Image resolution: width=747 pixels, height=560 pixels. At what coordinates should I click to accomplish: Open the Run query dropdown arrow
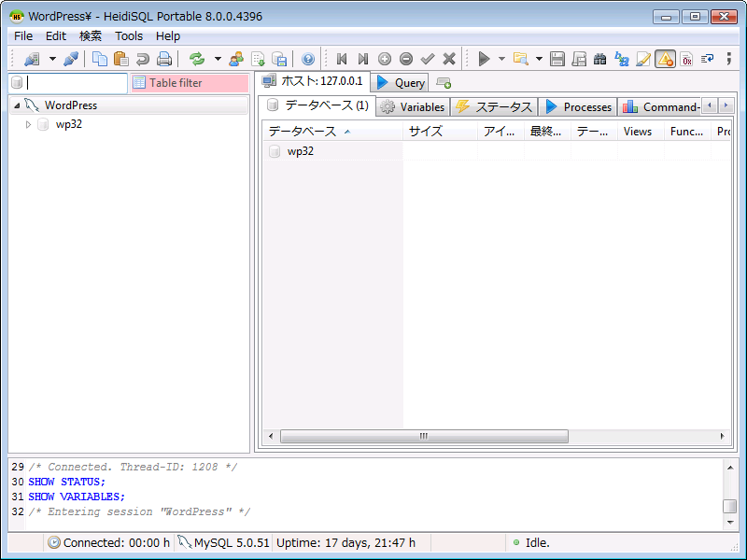501,59
